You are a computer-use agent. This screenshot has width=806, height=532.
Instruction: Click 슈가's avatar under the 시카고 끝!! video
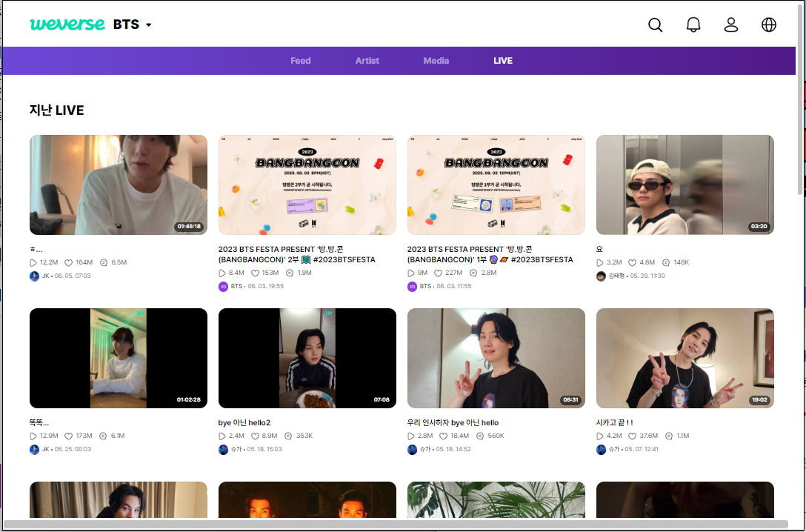tap(601, 449)
